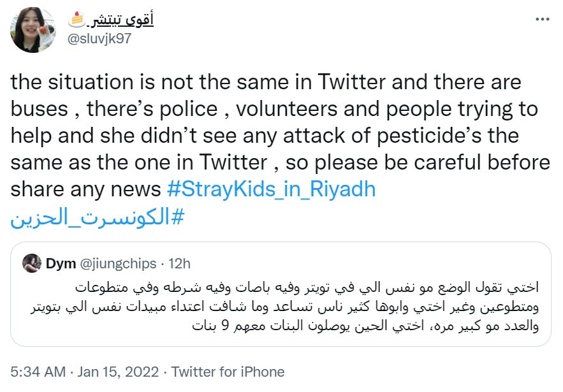Click the tweet's first line starting 'the situation'
This screenshot has width=563, height=392.
point(266,82)
